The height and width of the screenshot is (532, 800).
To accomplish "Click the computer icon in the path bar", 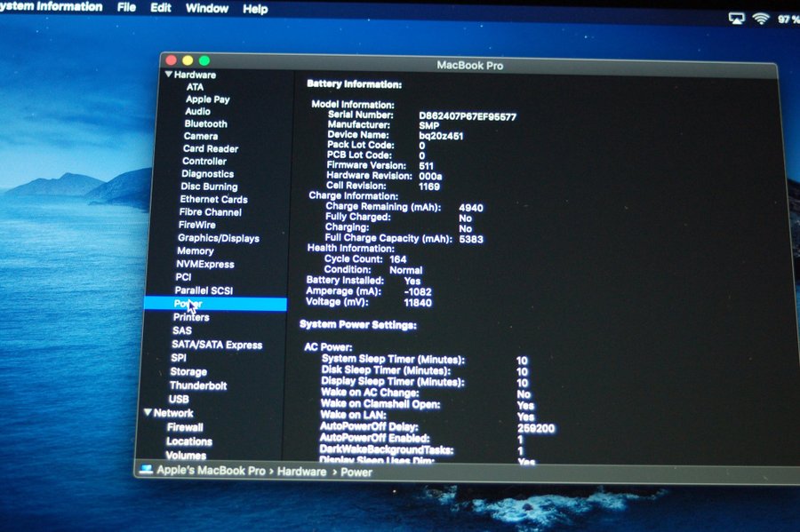I will [x=147, y=470].
